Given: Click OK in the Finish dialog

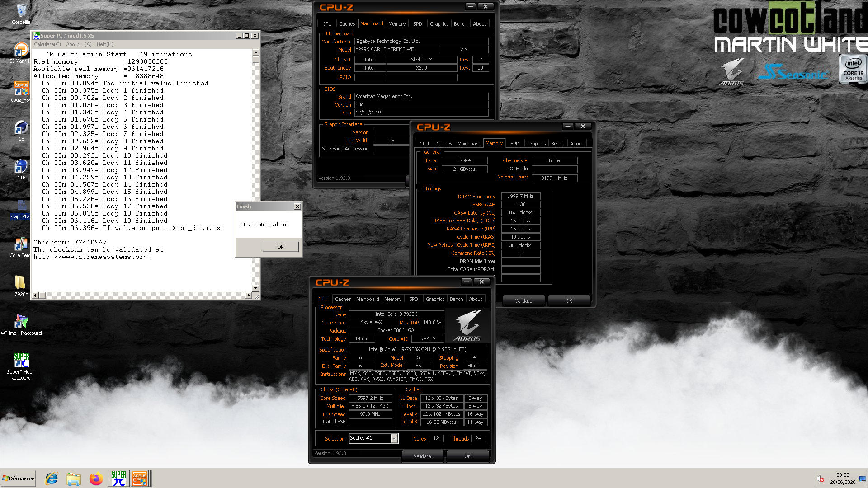Looking at the screenshot, I should (x=280, y=247).
